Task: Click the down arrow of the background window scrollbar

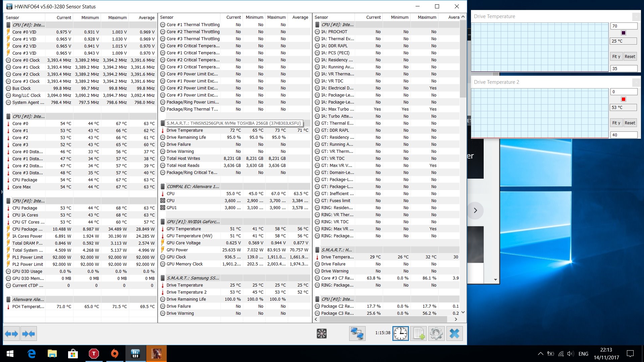Action: (x=495, y=280)
